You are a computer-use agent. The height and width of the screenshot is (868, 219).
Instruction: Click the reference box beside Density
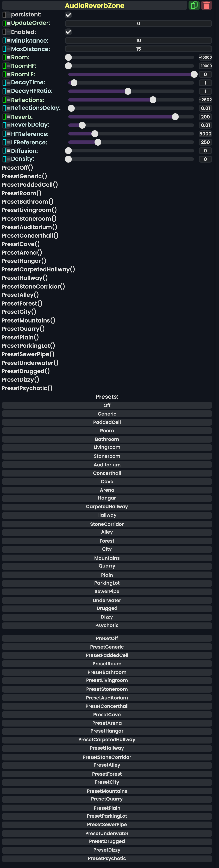[4, 159]
